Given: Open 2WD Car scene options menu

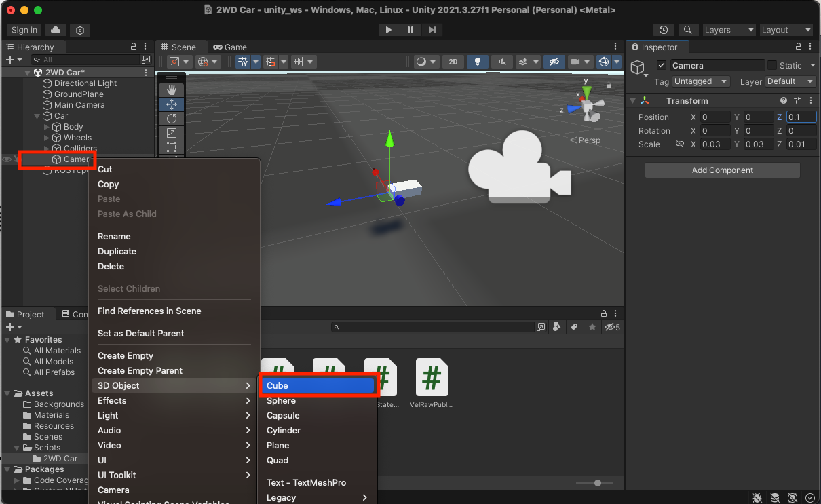Looking at the screenshot, I should click(x=145, y=72).
